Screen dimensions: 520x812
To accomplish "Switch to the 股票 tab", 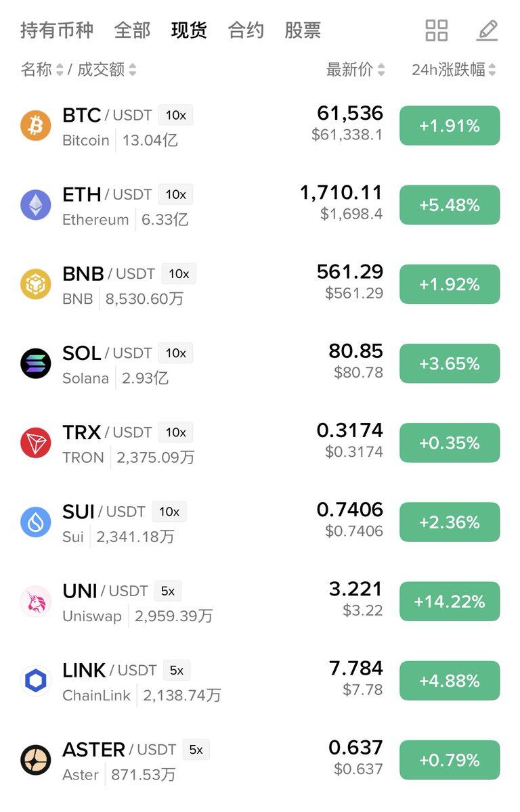I will pos(303,30).
